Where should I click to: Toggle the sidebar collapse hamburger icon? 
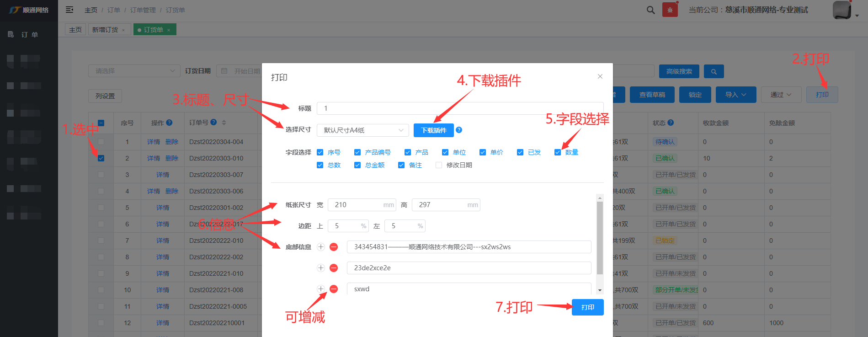[69, 10]
